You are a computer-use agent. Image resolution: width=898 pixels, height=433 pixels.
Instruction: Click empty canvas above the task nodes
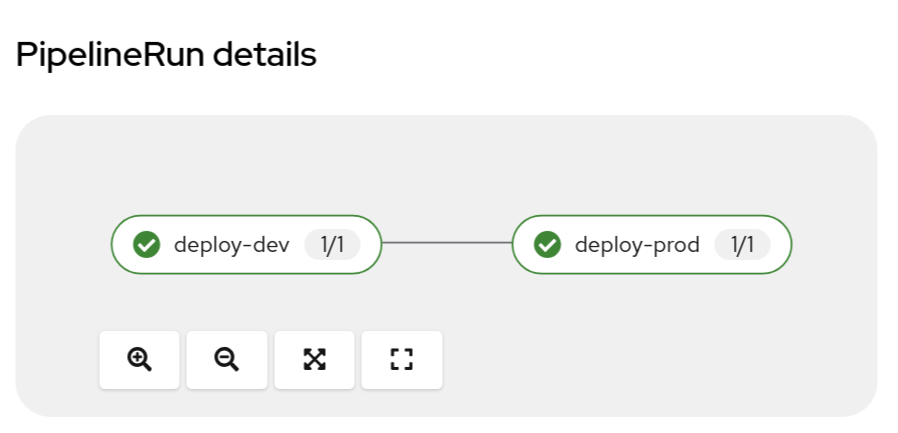446,165
